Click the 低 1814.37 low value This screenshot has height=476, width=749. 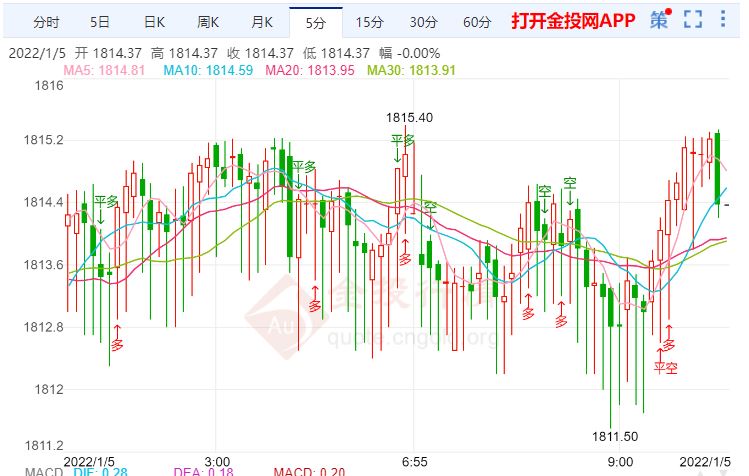click(336, 53)
